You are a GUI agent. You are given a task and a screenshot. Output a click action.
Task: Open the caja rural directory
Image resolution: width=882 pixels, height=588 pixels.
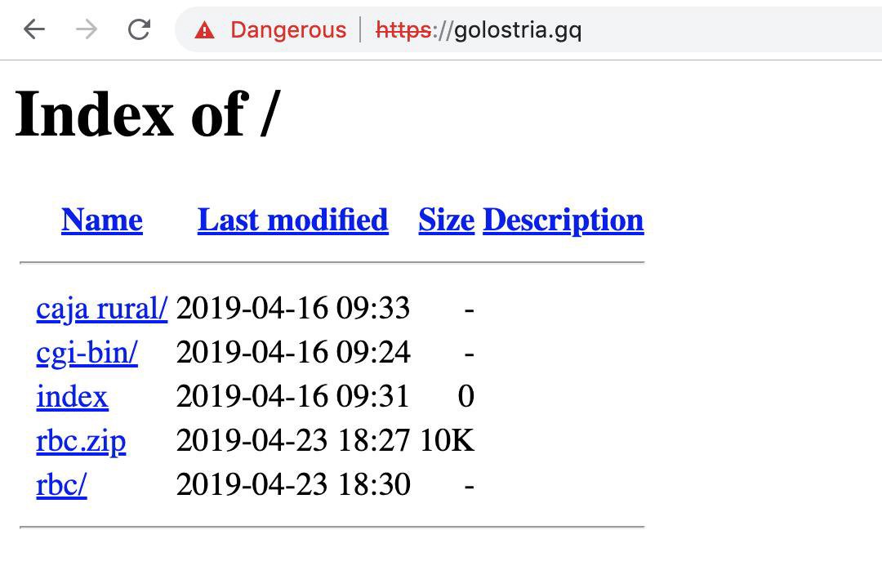(101, 309)
